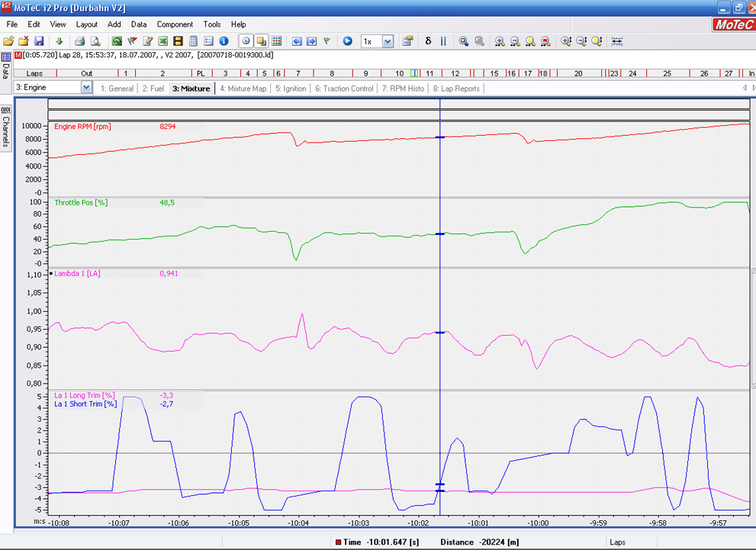Toggle the blue vertical cursor lines button
This screenshot has width=756, height=550.
(x=443, y=41)
